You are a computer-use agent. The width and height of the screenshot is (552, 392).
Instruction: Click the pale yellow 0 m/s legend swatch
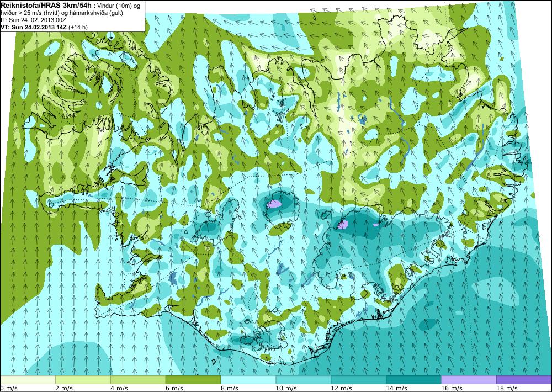(28, 380)
